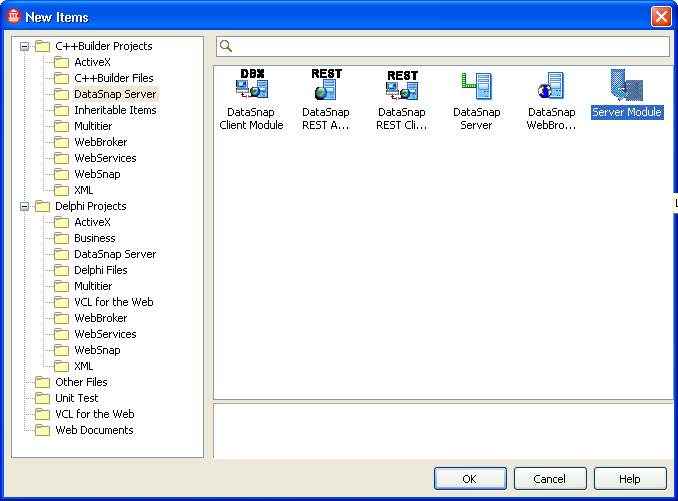The width and height of the screenshot is (678, 501).
Task: Select the DataSnap Server item icon
Action: click(x=477, y=86)
